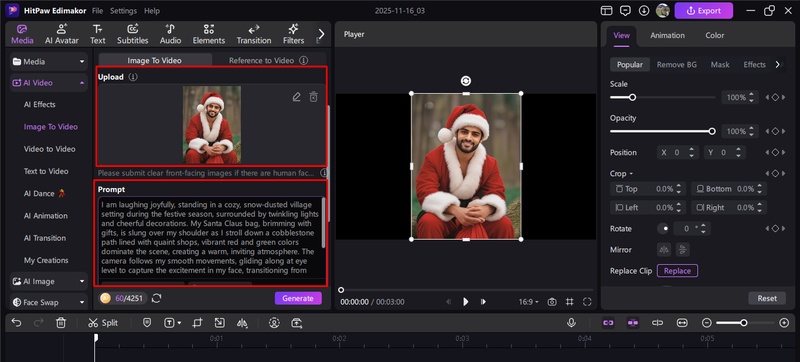The image size is (800, 362).
Task: Click the Replace clip button
Action: click(677, 271)
